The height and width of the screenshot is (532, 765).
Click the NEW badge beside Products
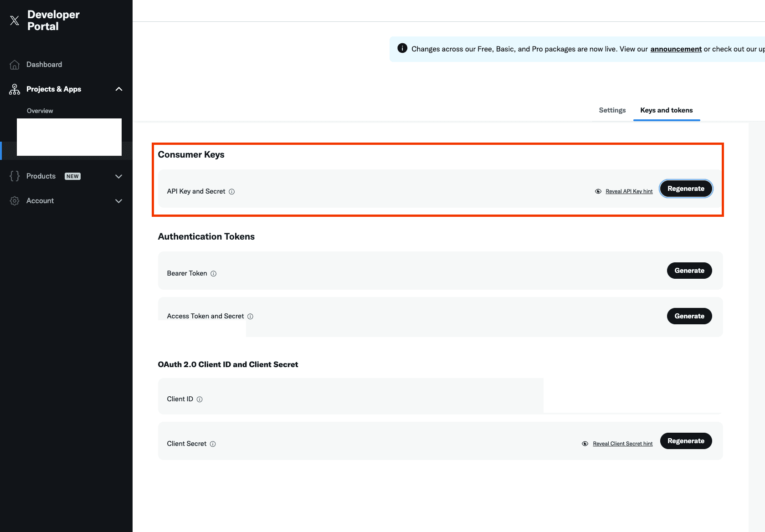pos(72,176)
